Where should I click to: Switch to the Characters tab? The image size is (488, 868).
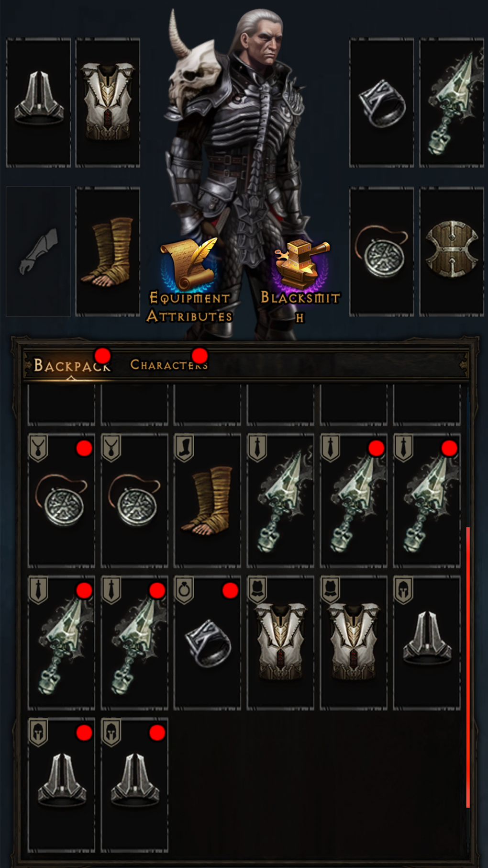169,365
